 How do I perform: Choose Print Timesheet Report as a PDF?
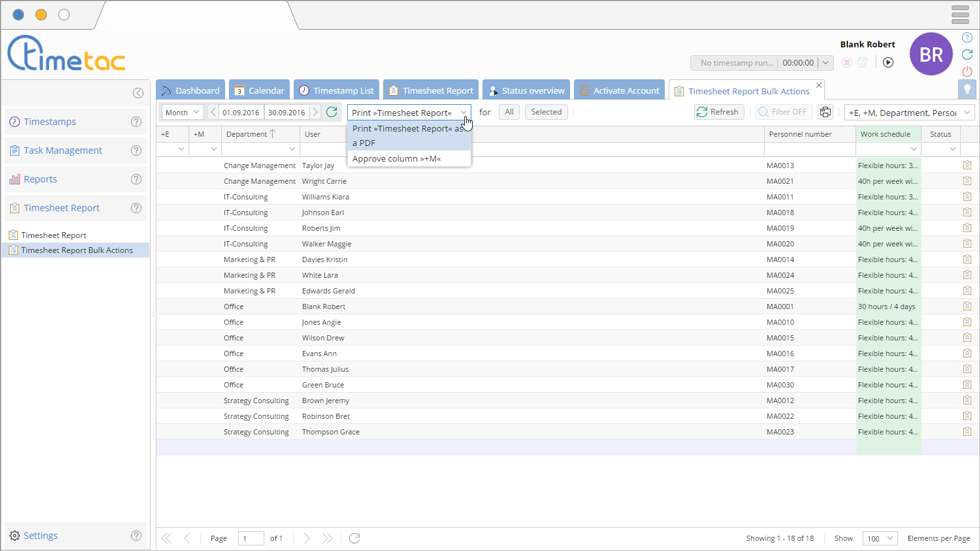(409, 136)
